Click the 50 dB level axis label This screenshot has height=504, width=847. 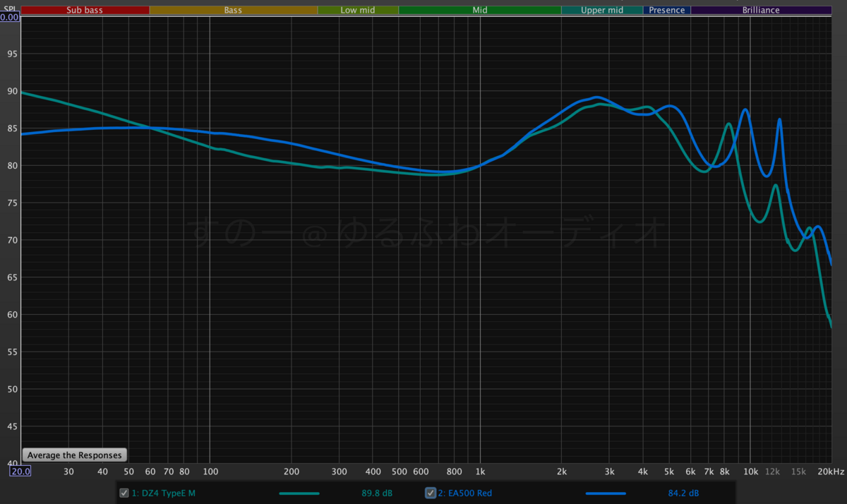pos(11,389)
